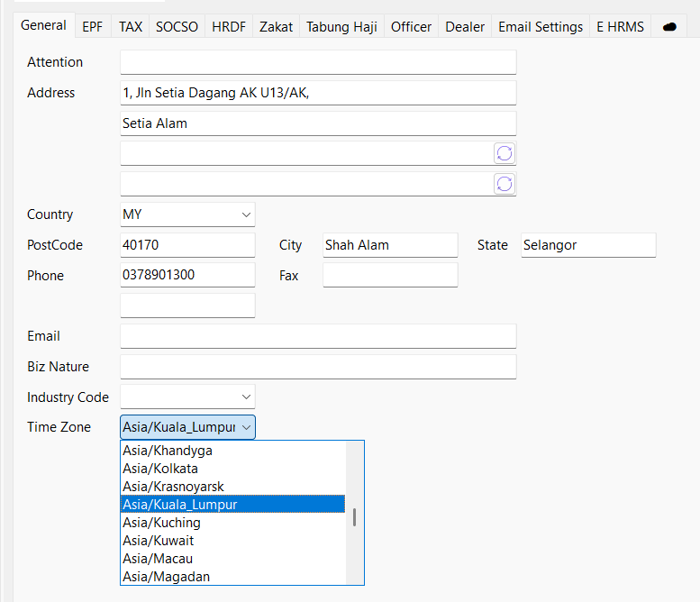Collapse the Time Zone dropdown
700x602 pixels.
246,427
